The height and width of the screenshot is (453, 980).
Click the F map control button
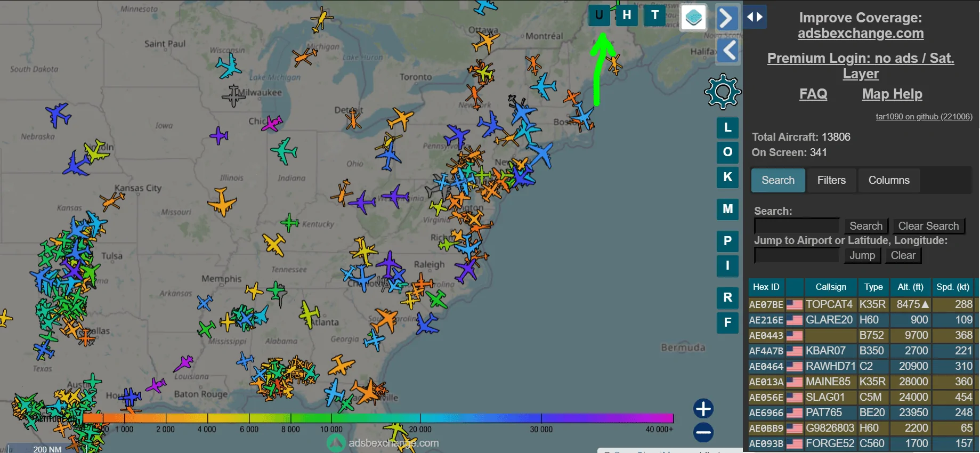[x=727, y=322]
